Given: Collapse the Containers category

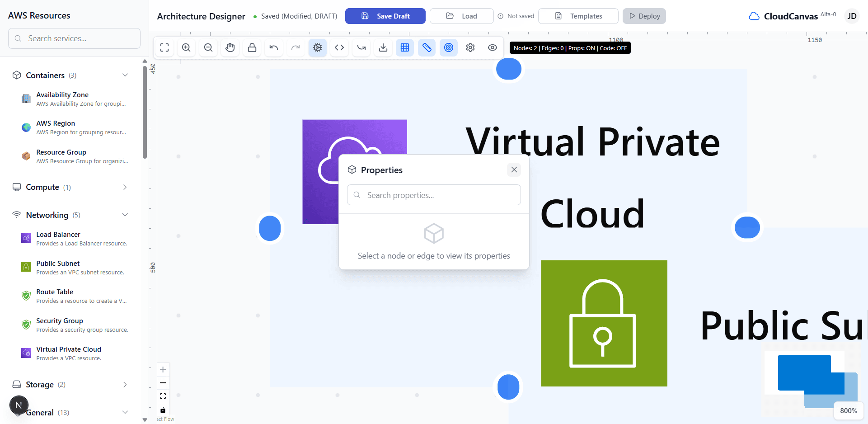Looking at the screenshot, I should [125, 75].
